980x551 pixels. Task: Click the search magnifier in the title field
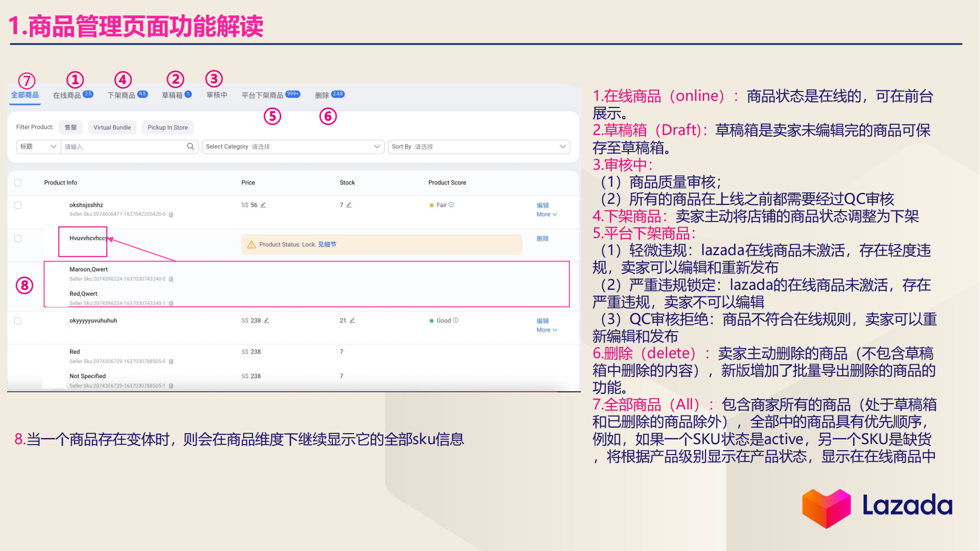(x=190, y=147)
